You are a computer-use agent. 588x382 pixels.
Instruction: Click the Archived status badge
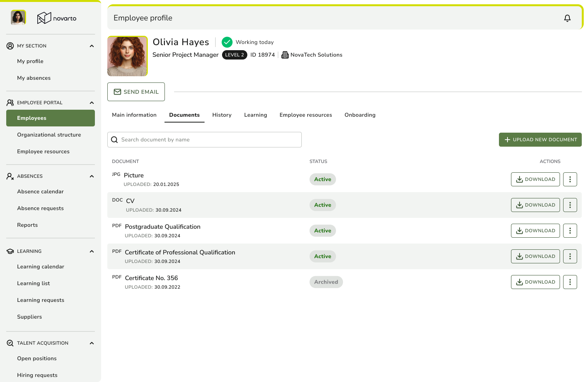[x=326, y=282]
